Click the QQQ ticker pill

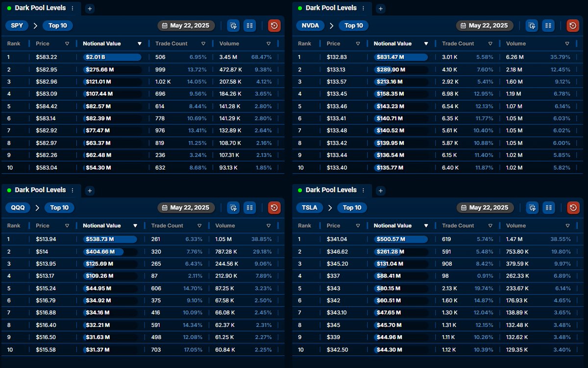18,208
